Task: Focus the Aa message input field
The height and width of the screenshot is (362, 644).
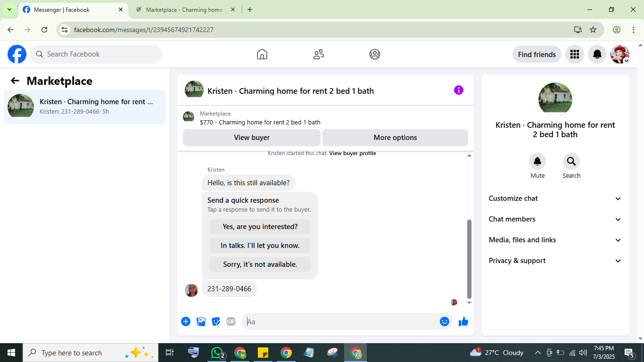Action: [x=340, y=321]
